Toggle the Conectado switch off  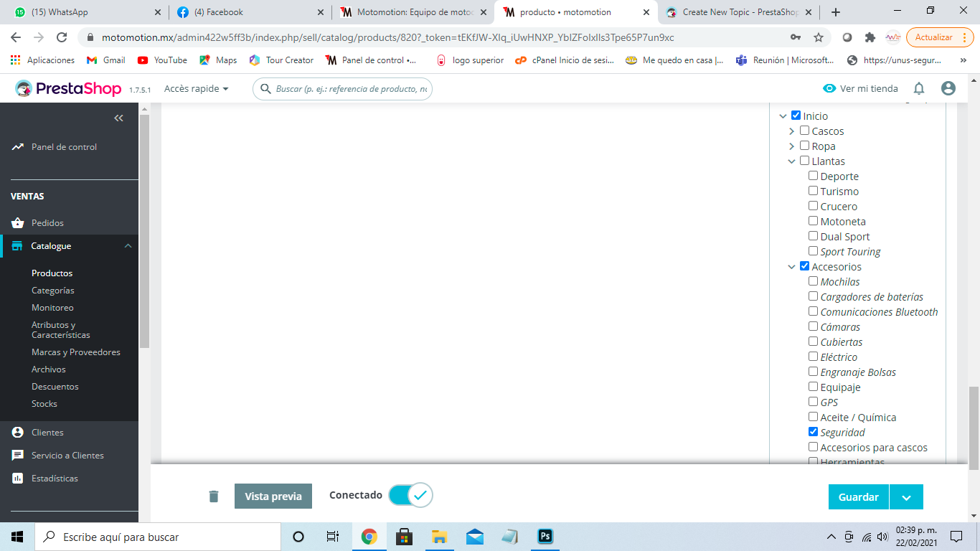(x=410, y=495)
